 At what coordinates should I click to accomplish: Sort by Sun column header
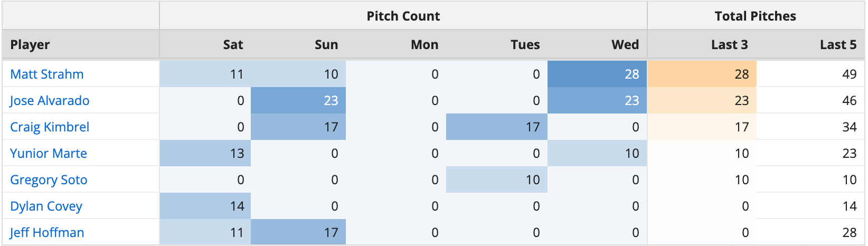pyautogui.click(x=326, y=44)
